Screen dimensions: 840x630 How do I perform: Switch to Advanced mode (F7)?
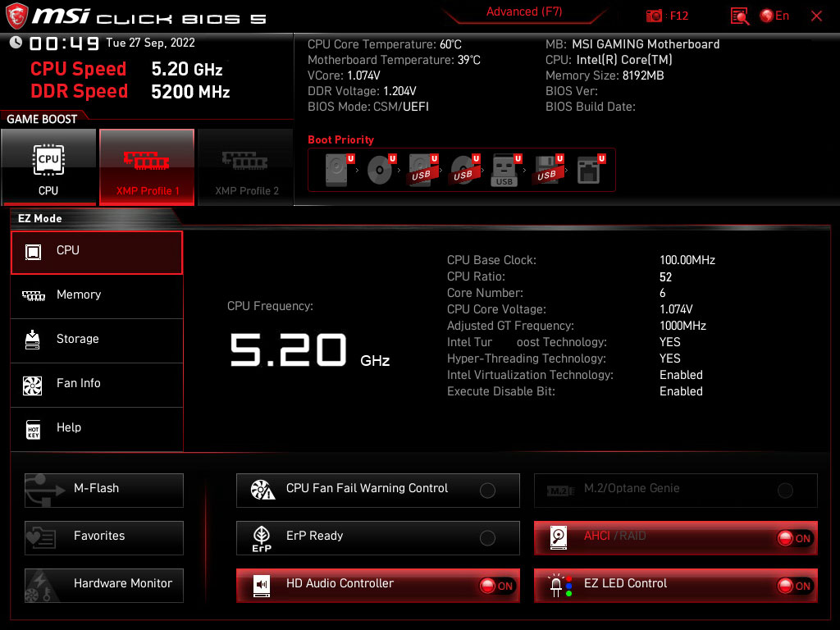coord(524,11)
